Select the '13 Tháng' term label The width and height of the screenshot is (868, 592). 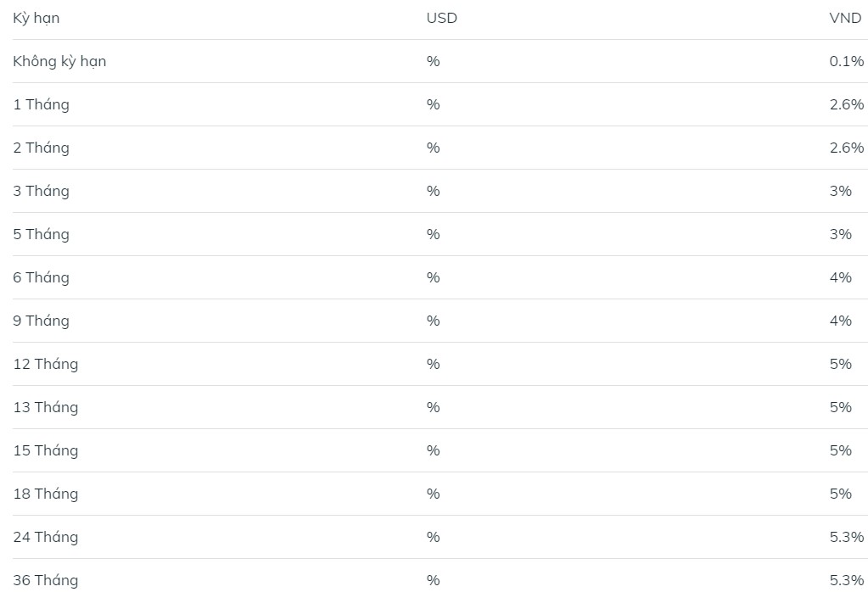(45, 407)
